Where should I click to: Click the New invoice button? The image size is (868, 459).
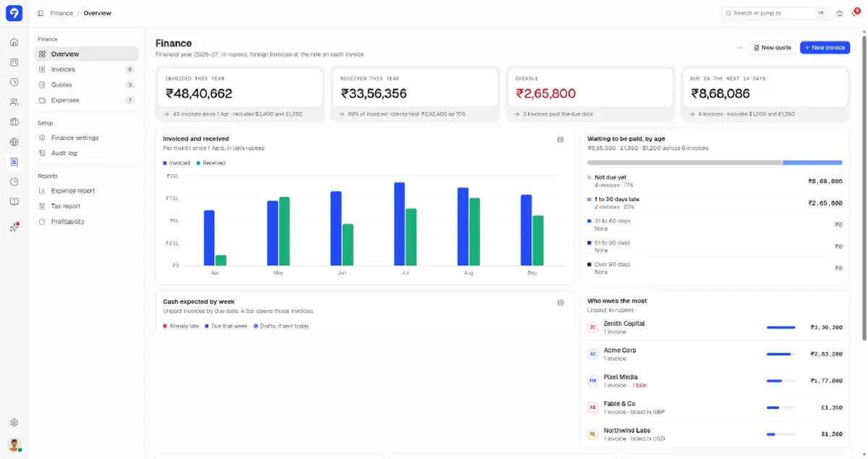825,48
